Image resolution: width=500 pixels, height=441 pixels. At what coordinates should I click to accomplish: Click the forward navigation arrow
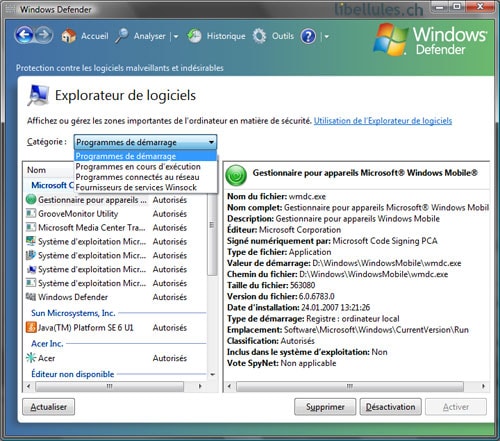[x=44, y=35]
